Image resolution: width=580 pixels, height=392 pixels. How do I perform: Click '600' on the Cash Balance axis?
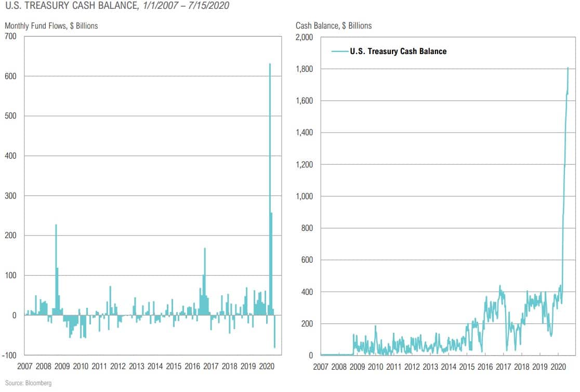click(x=307, y=260)
